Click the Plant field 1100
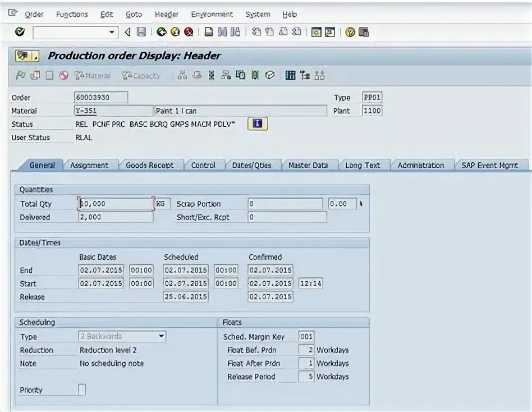 pos(372,111)
